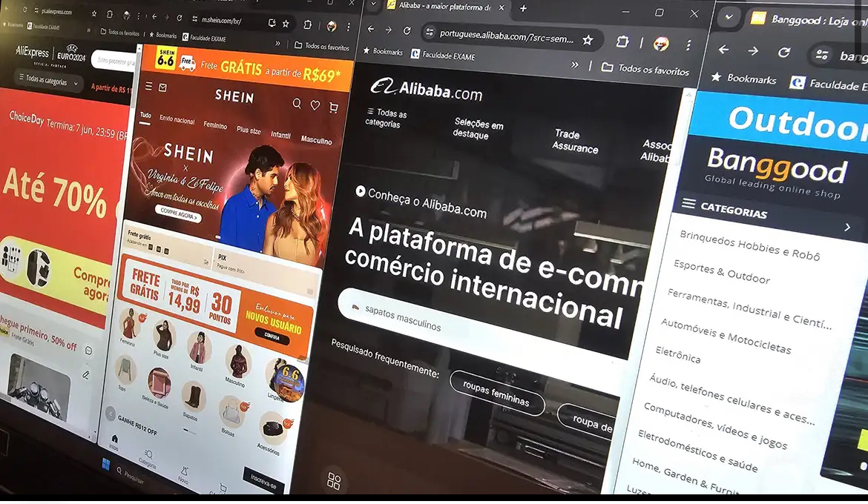Expand AliExpress Todas as categorias dropdown
The image size is (868, 504).
(47, 81)
